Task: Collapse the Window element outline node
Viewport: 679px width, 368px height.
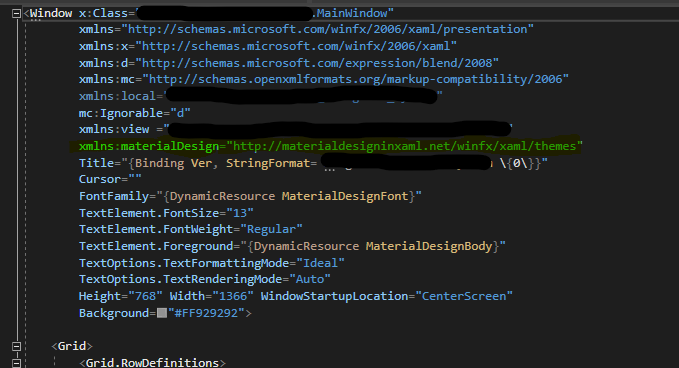Action: tap(16, 13)
